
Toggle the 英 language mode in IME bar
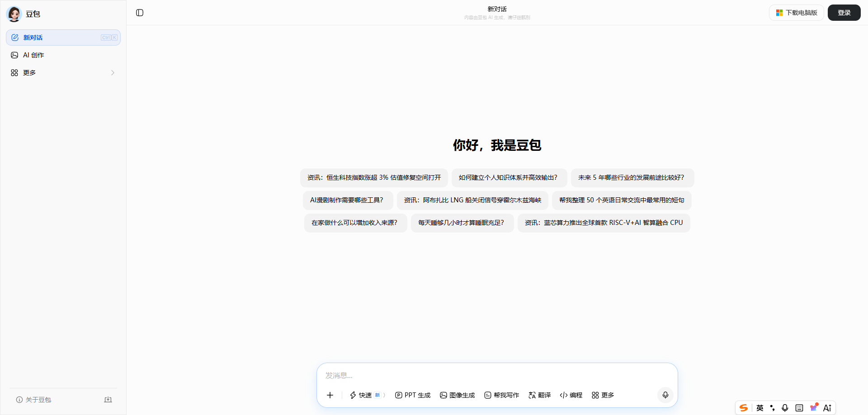click(760, 408)
